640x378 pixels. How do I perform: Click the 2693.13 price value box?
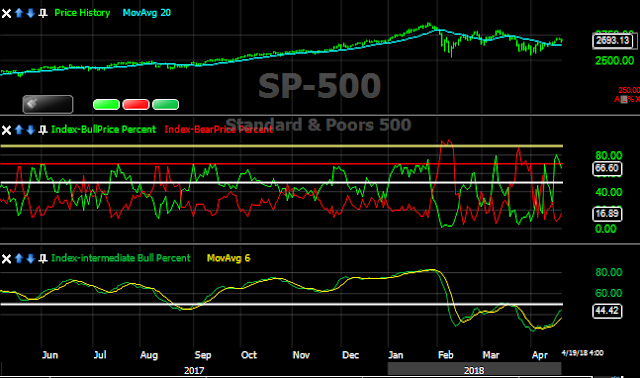pos(613,40)
